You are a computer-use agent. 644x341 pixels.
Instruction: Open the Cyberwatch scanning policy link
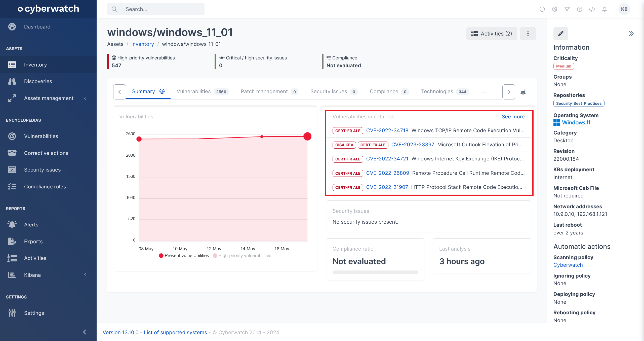[x=568, y=265]
